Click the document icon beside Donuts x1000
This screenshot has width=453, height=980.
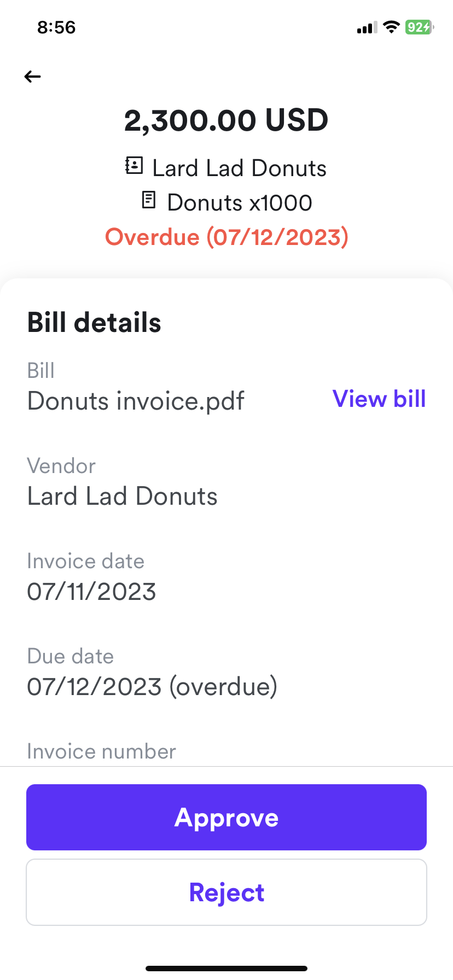pos(148,200)
